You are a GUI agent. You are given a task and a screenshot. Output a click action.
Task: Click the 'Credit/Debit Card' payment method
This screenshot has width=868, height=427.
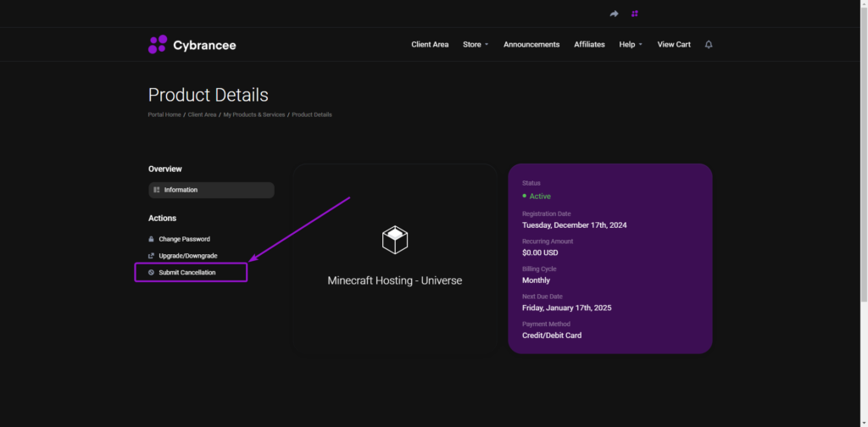[x=552, y=335]
